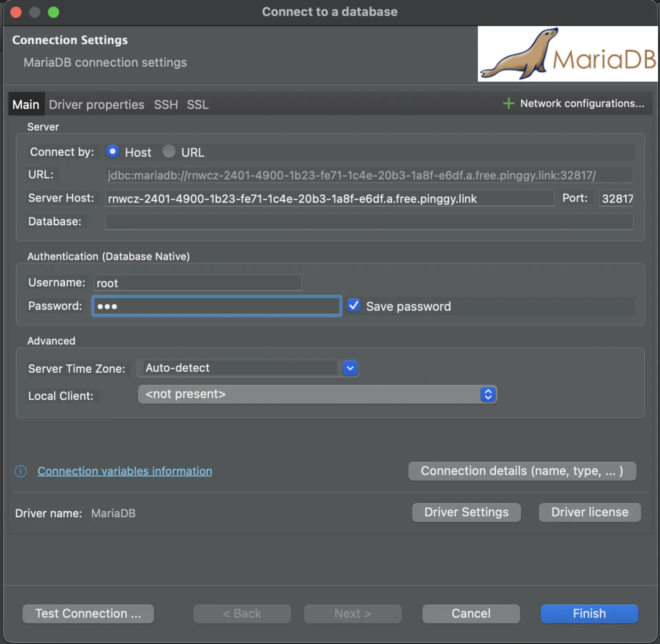Click the green maximize window button
The height and width of the screenshot is (644, 660).
(53, 12)
